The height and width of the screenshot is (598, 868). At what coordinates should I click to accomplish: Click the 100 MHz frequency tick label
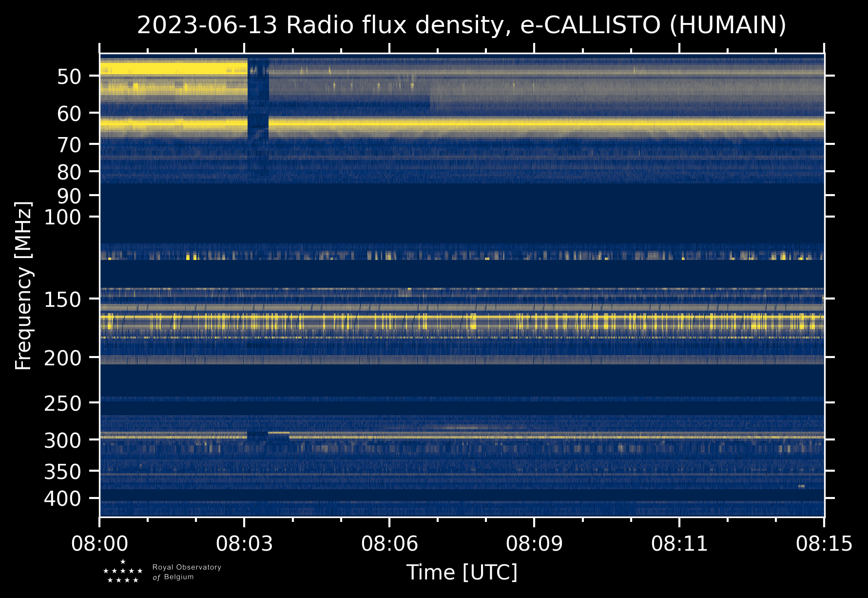[x=62, y=217]
